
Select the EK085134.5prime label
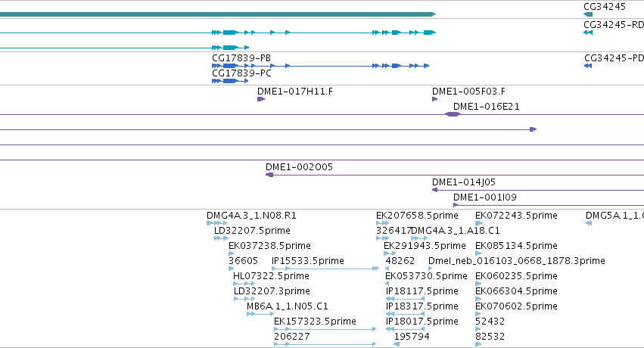[516, 245]
